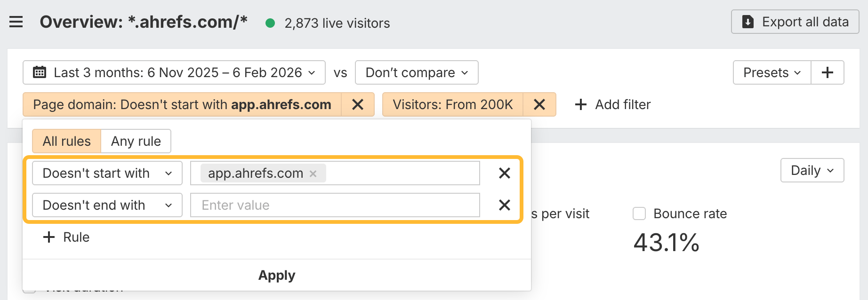Image resolution: width=868 pixels, height=300 pixels.
Task: Expand the Daily interval dropdown
Action: point(812,170)
